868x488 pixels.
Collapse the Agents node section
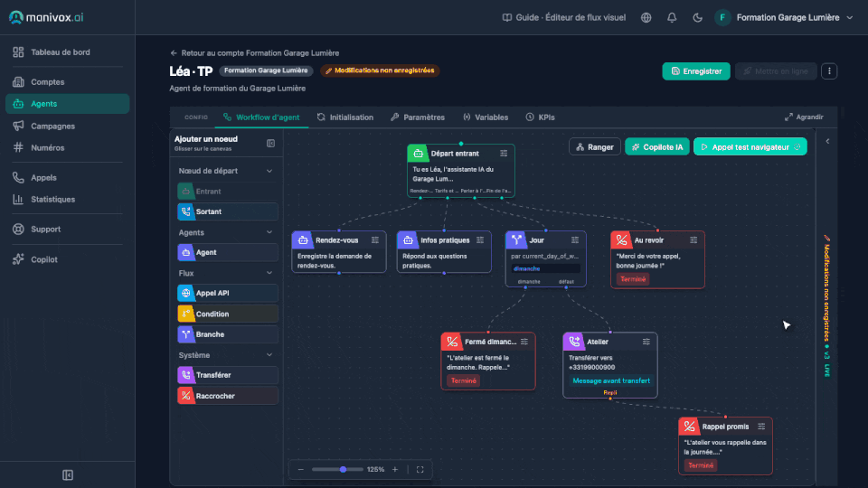pos(269,232)
